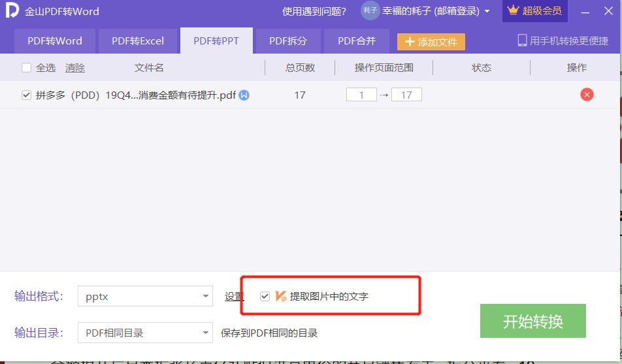Click 使用遇到问题? help link

pos(314,11)
